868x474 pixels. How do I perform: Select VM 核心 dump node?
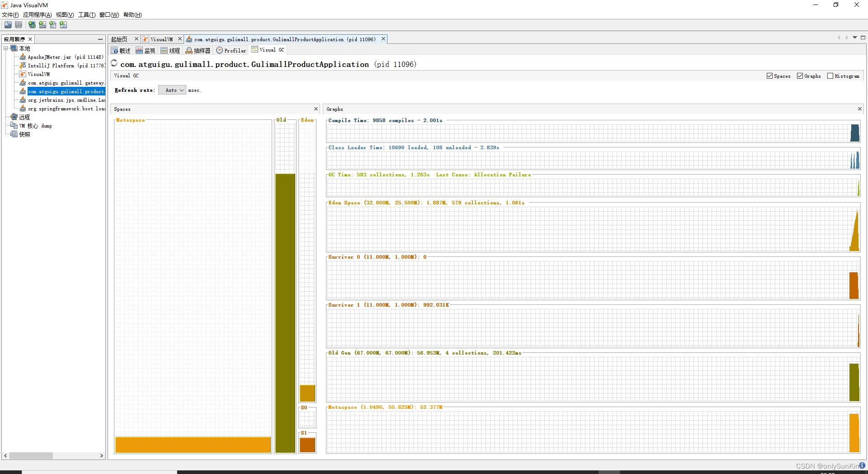point(35,126)
